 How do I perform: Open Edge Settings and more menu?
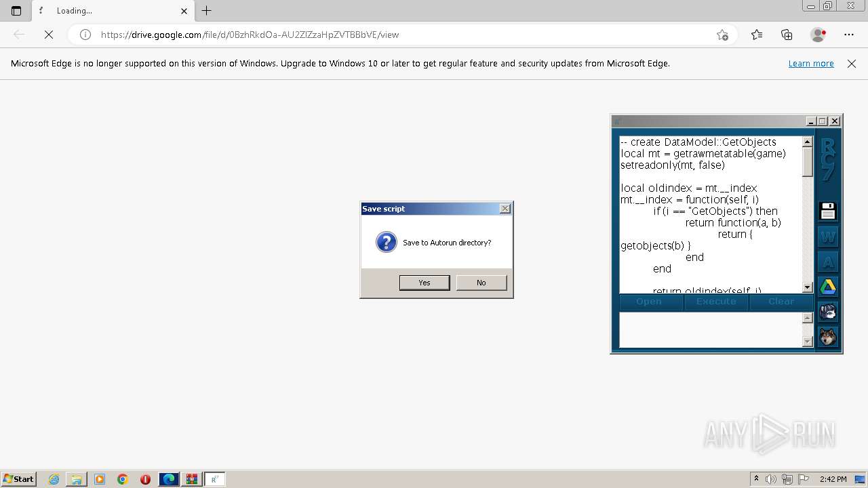pos(849,35)
